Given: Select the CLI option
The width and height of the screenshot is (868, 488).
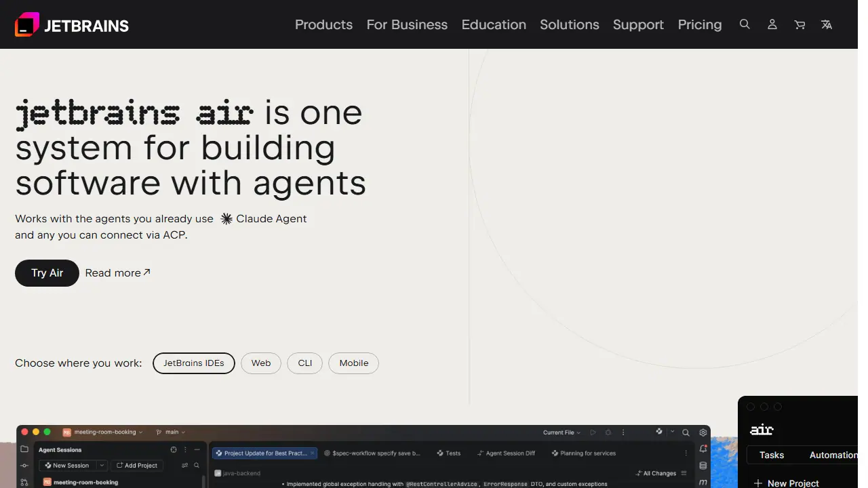Looking at the screenshot, I should tap(305, 363).
